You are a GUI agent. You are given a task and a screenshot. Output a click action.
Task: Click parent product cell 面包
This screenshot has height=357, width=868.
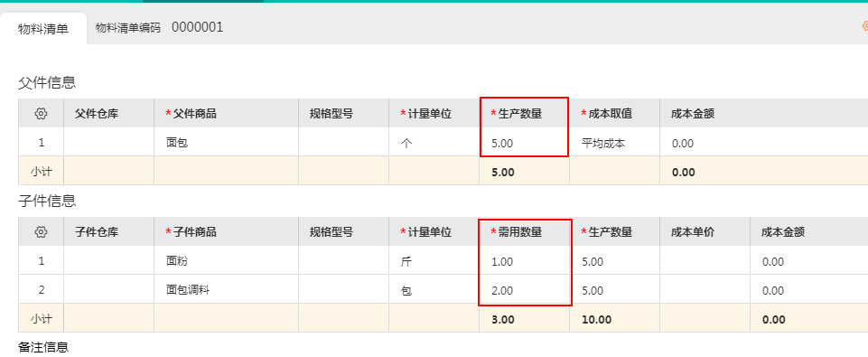click(226, 143)
